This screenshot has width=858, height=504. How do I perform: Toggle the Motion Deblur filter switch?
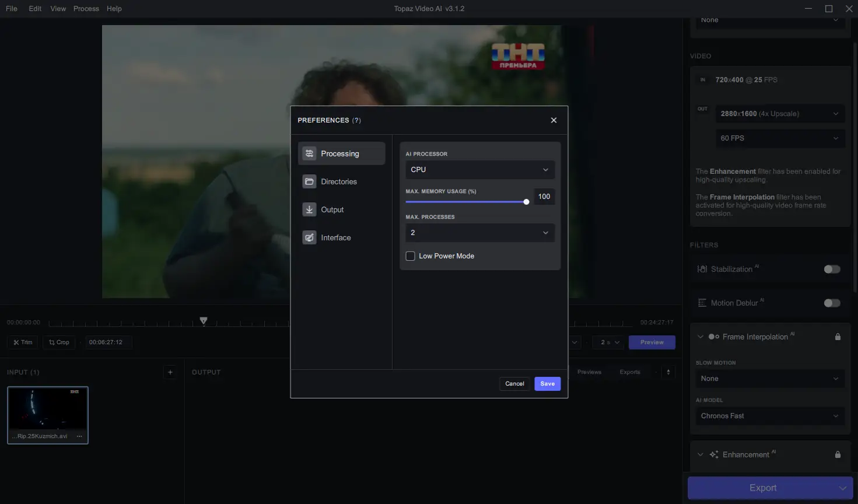(x=832, y=303)
